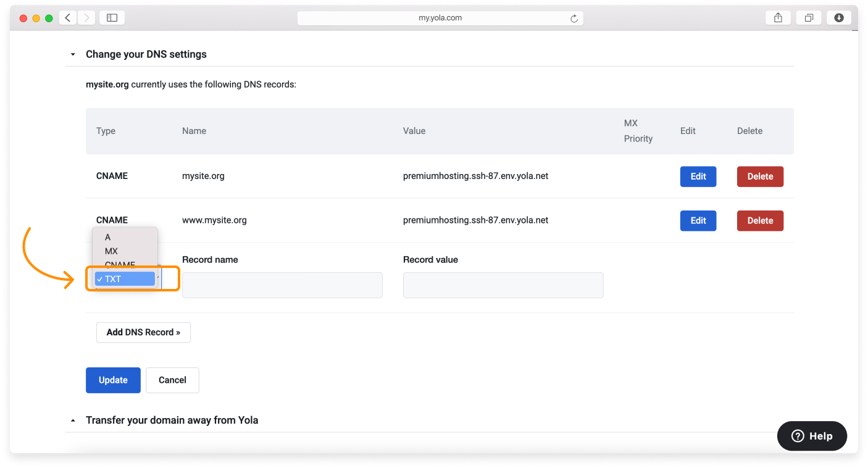Reload the my.yola.com page
Viewport: 868px width, 468px height.
(575, 17)
